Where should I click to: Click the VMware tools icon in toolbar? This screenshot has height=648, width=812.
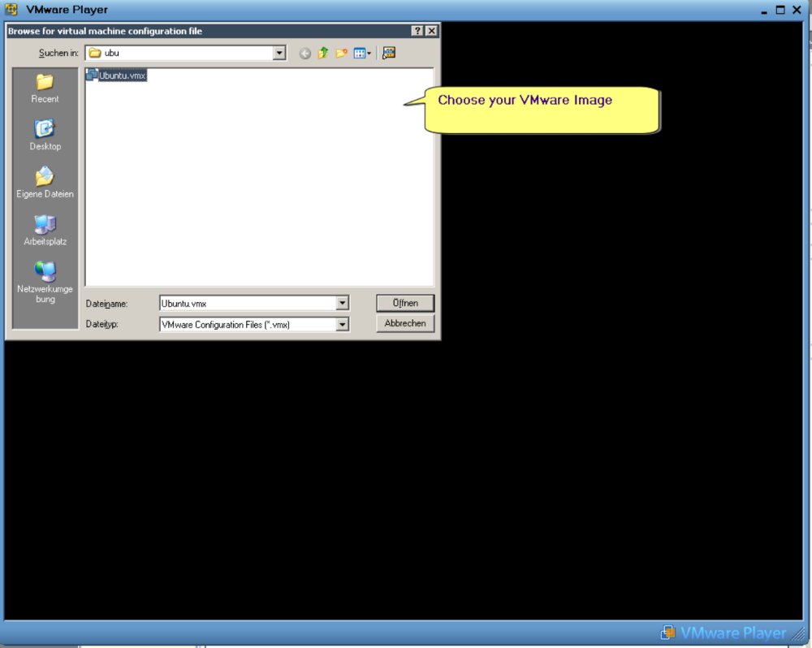pos(389,53)
